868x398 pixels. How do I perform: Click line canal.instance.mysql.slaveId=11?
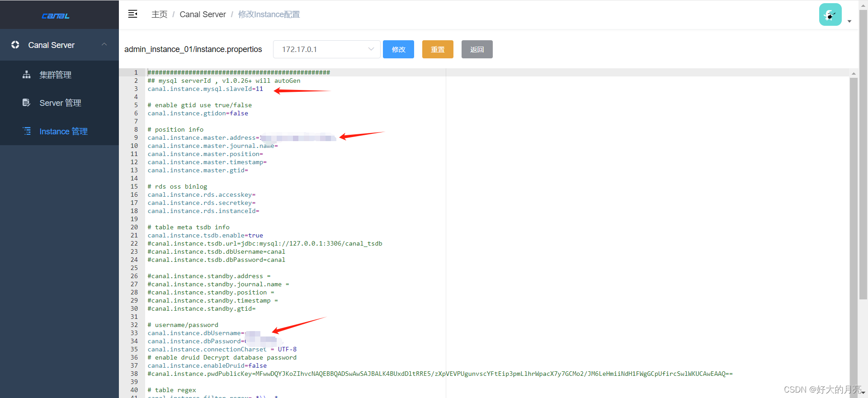pyautogui.click(x=205, y=89)
